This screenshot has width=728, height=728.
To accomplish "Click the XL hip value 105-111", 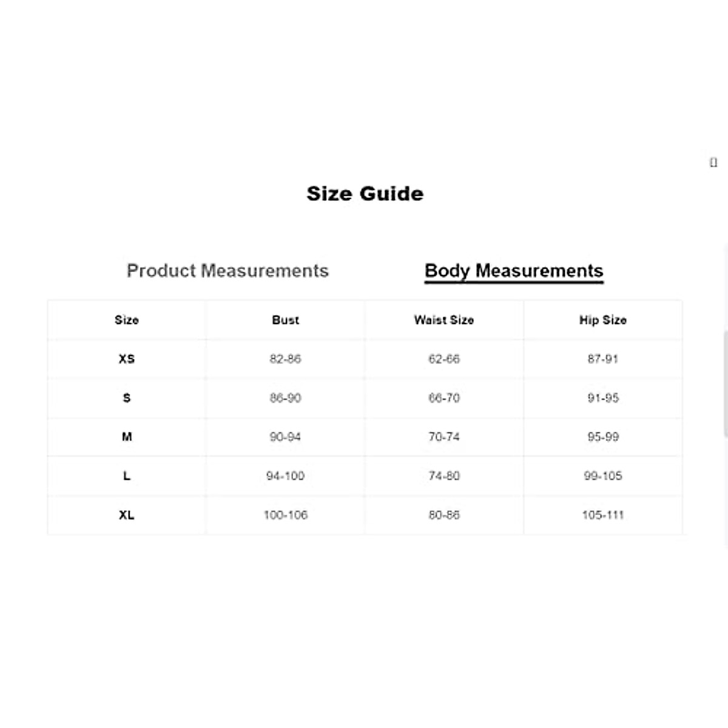I will pyautogui.click(x=602, y=515).
